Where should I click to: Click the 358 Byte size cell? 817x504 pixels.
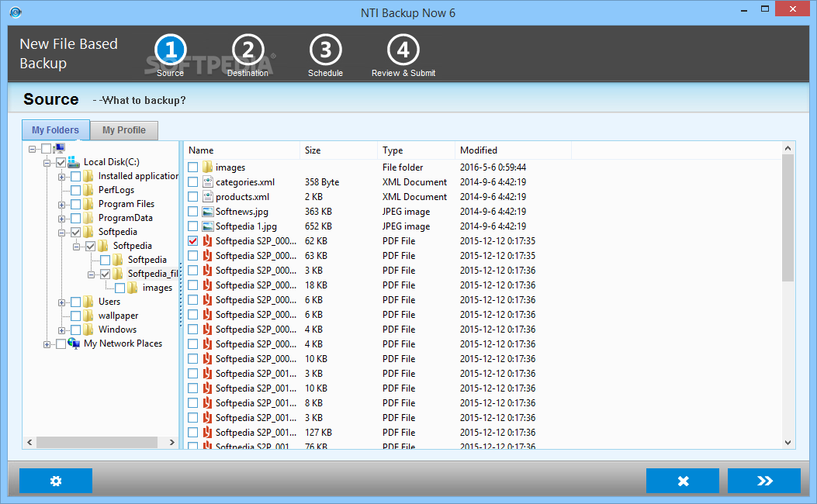coord(322,181)
